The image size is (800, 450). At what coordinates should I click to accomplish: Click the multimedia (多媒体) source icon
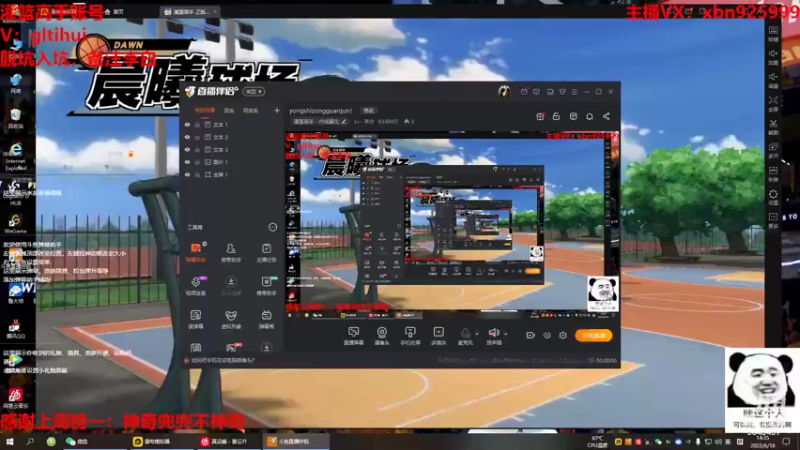438,336
